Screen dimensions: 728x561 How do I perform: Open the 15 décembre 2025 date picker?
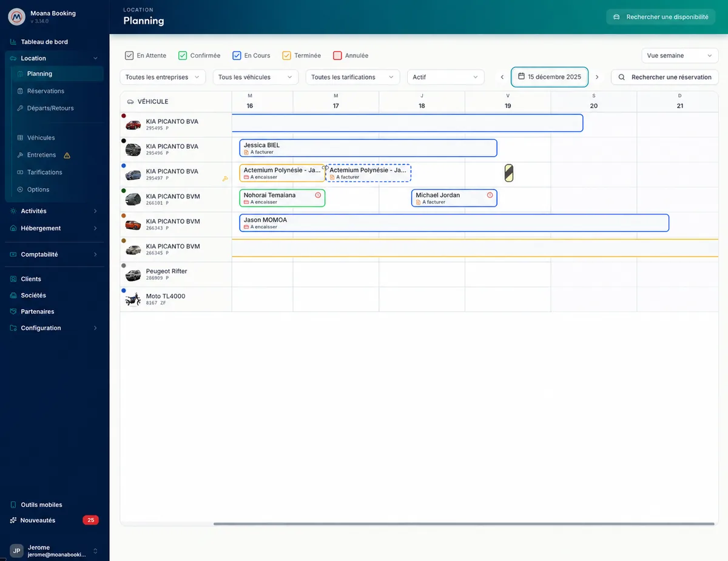(550, 77)
